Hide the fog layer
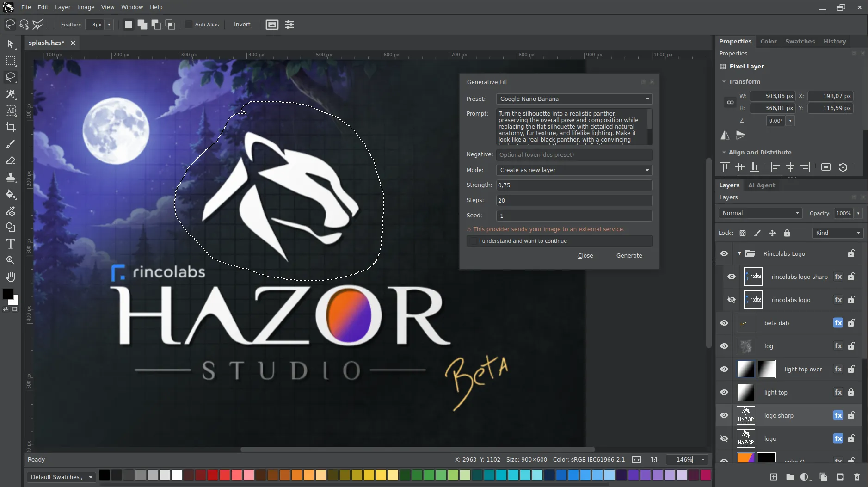The height and width of the screenshot is (487, 868). click(x=724, y=346)
